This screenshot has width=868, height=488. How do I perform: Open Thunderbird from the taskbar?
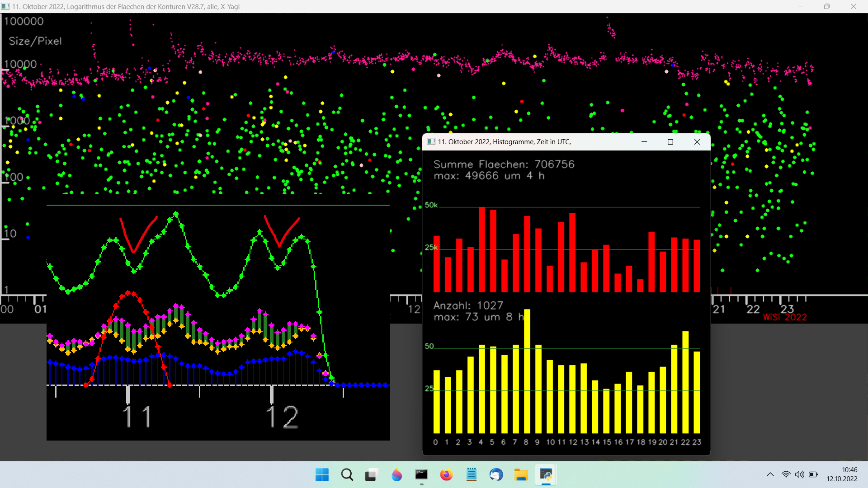[x=496, y=475]
